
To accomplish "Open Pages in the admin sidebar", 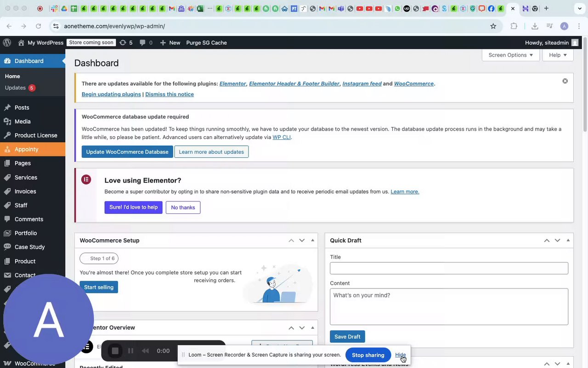I will (33, 163).
